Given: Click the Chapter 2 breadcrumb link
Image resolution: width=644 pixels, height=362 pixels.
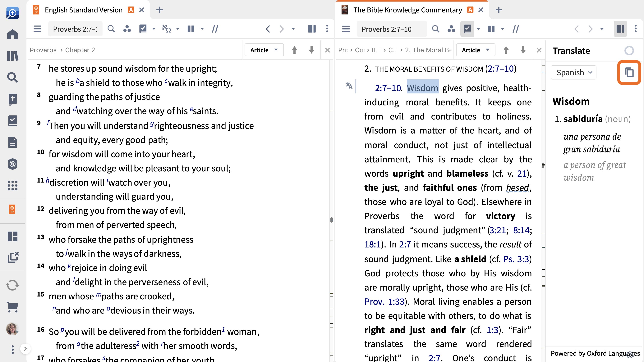Looking at the screenshot, I should pos(80,49).
